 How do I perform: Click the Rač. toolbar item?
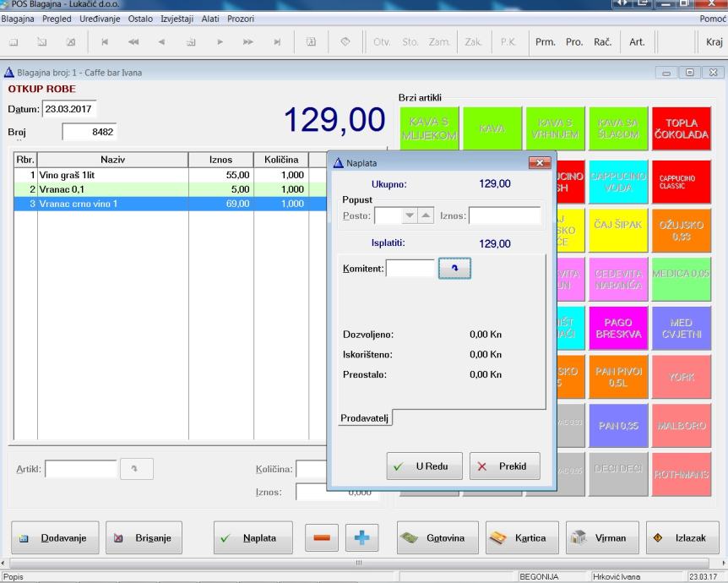[x=602, y=41]
